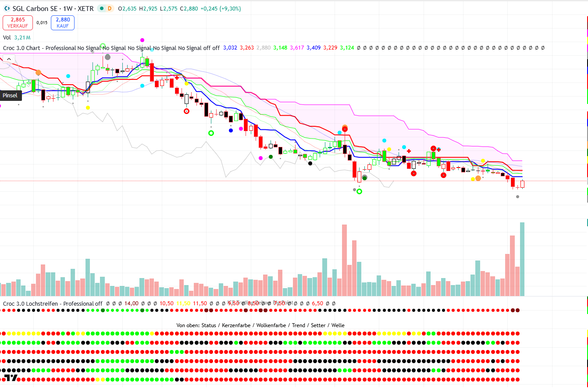This screenshot has width=588, height=389.
Task: Click the black dot signal below the candles
Action: click(x=310, y=164)
